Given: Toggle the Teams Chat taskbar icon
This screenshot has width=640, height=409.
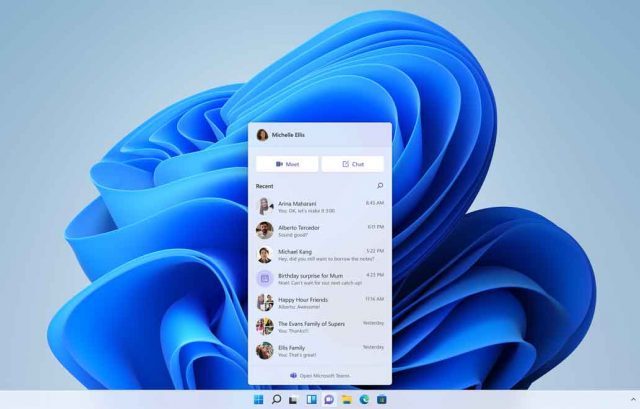Looking at the screenshot, I should coord(328,400).
